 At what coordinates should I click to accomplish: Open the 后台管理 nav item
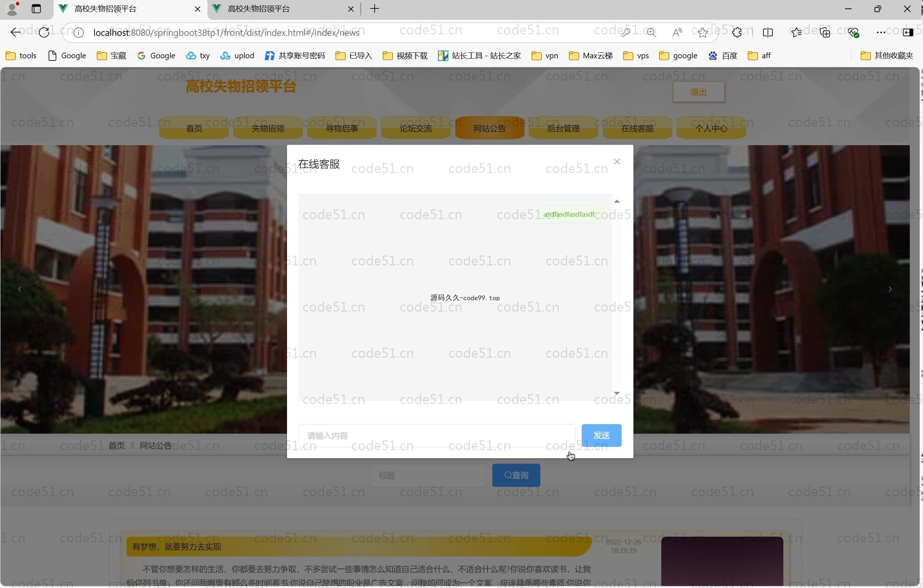(x=563, y=128)
